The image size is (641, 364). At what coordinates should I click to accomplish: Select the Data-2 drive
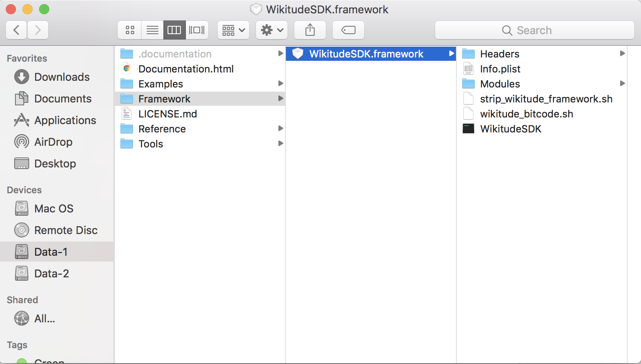(x=51, y=274)
